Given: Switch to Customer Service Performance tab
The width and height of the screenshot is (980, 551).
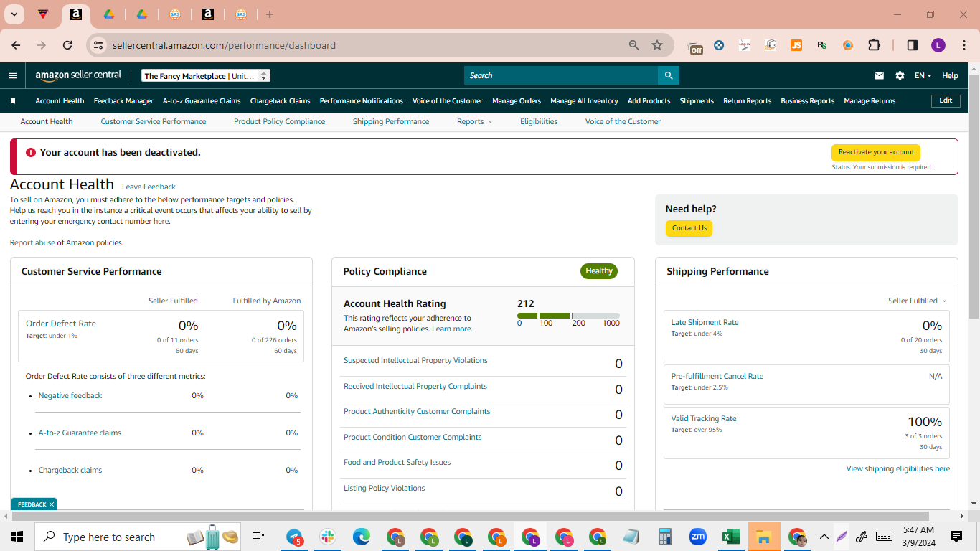Looking at the screenshot, I should click(x=154, y=122).
